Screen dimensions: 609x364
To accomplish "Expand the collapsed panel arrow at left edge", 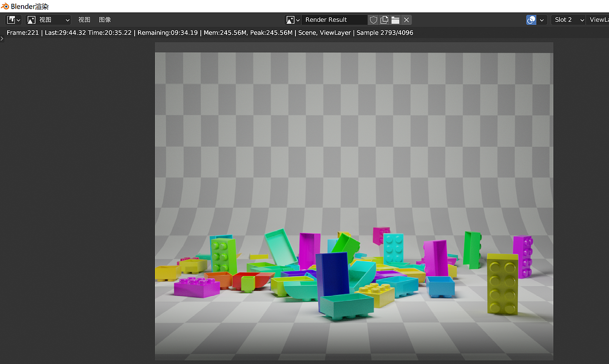I will pos(2,38).
